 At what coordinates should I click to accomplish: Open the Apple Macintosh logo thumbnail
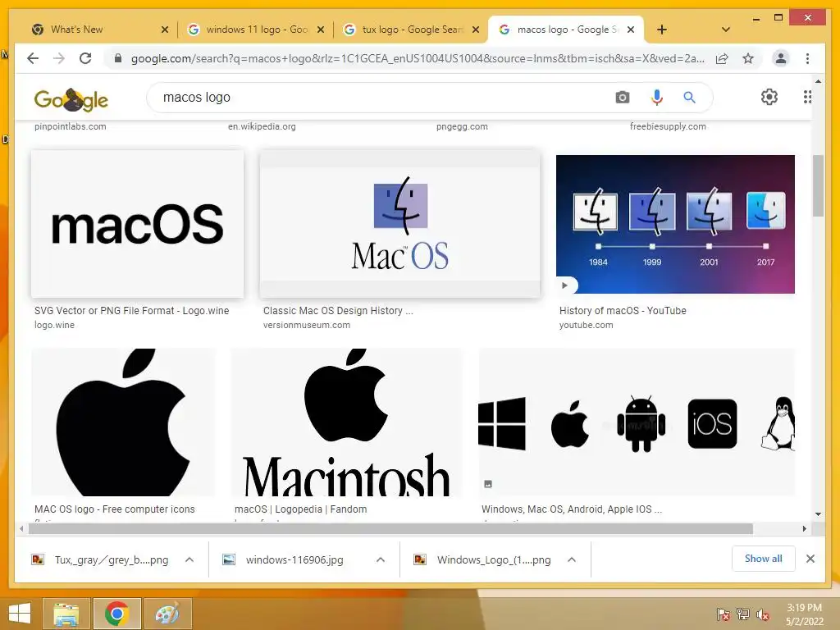coord(347,422)
